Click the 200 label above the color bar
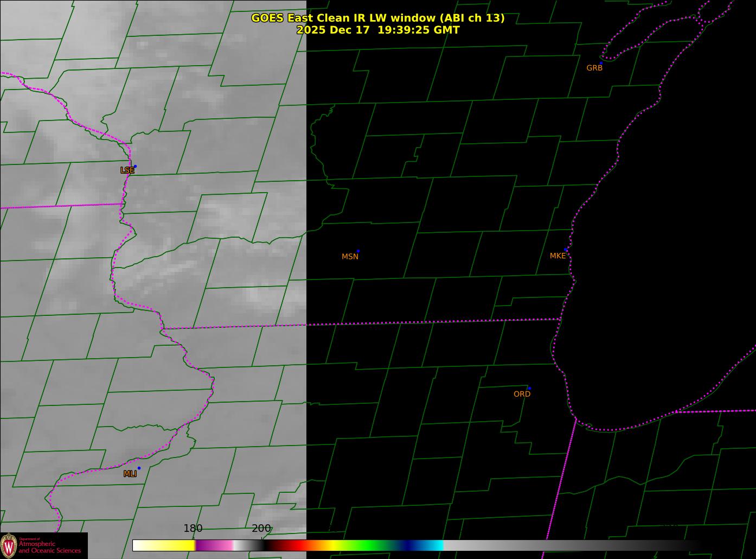The width and height of the screenshot is (756, 559). point(261,529)
